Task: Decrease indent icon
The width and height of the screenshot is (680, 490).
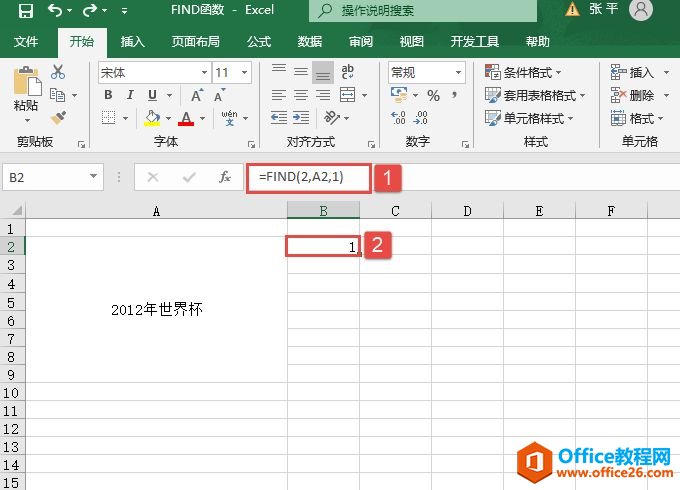Action: 279,118
